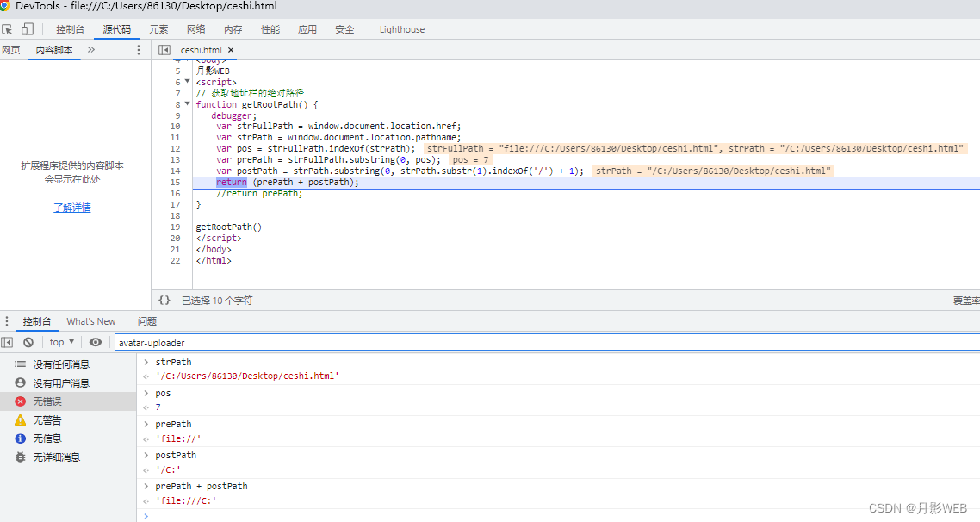Switch to the 性能 panel tab
Screen dimensions: 980x522
tap(270, 29)
